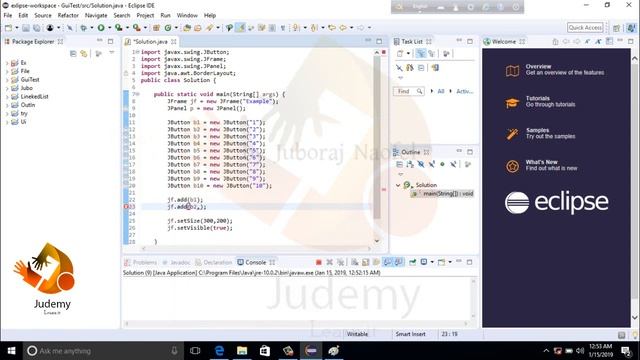
Task: Click the New Task icon in Task List
Action: 400,54
